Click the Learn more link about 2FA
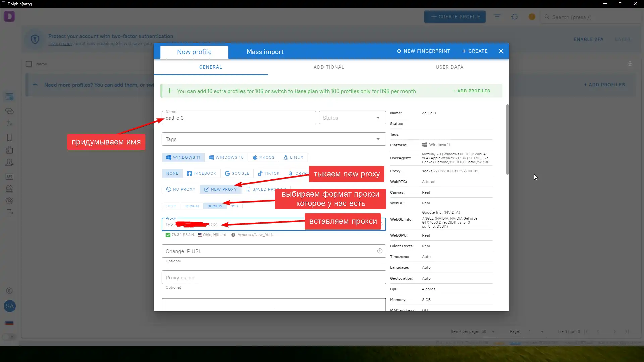Screen dimensions: 644x362 tap(60, 43)
